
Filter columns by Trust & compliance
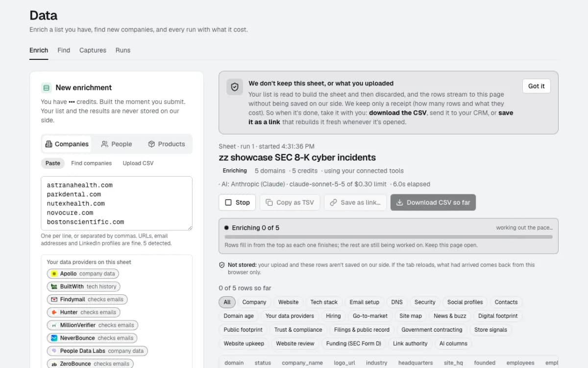[x=298, y=330]
